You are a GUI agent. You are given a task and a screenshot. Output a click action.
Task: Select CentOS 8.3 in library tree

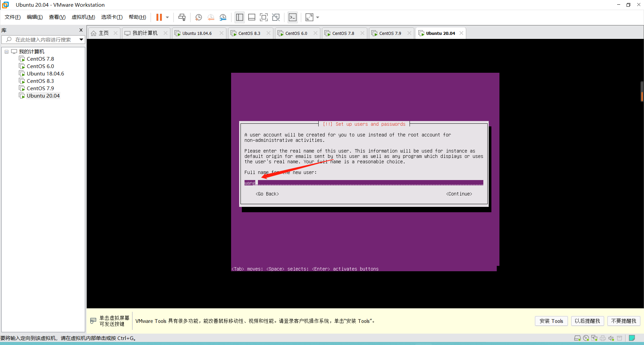point(40,81)
